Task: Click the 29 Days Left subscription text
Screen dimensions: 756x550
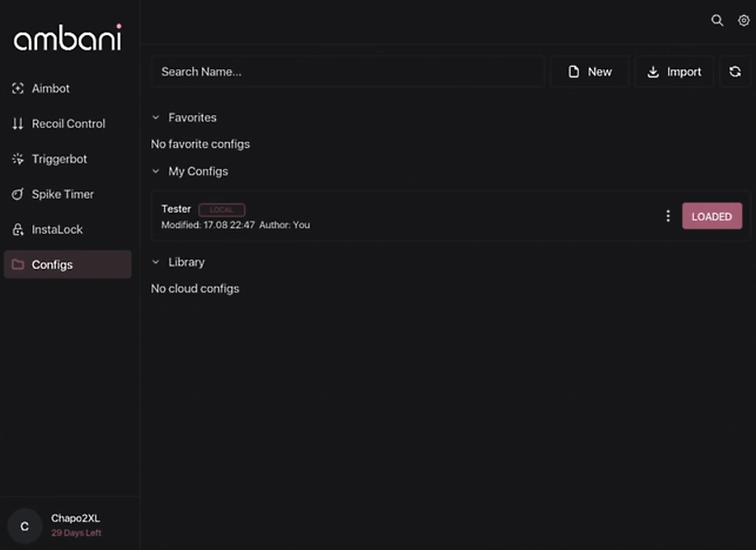Action: click(x=76, y=533)
